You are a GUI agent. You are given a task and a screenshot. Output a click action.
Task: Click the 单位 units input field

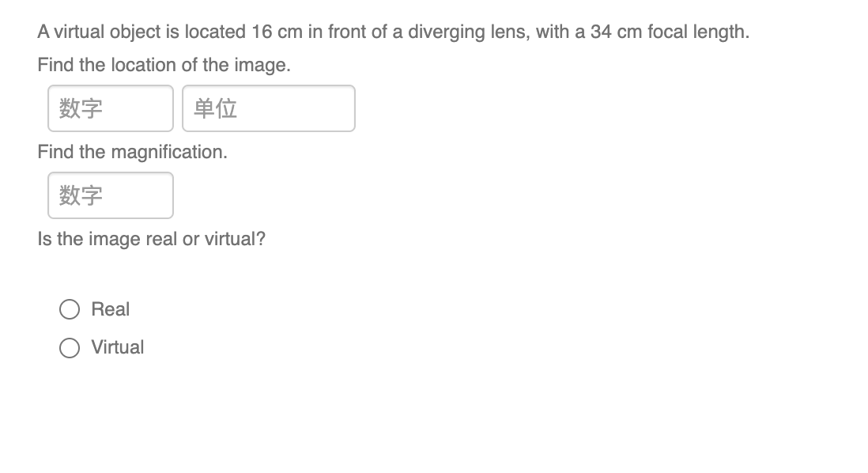tap(268, 108)
